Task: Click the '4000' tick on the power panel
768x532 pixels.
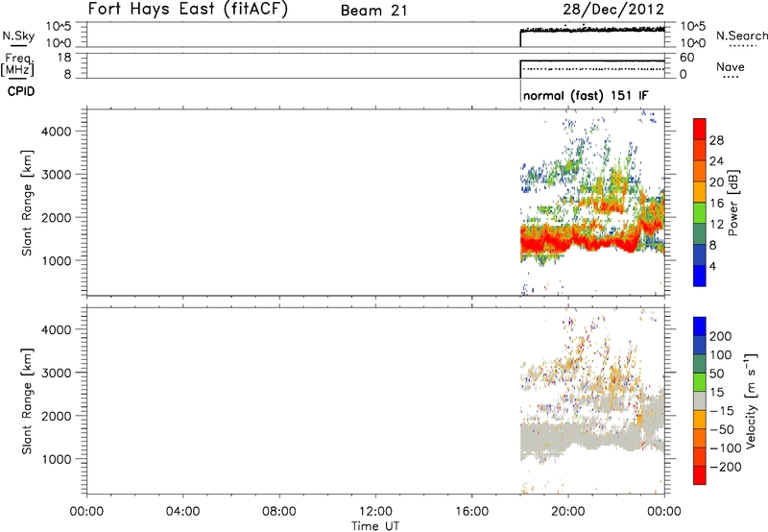Action: (x=57, y=132)
